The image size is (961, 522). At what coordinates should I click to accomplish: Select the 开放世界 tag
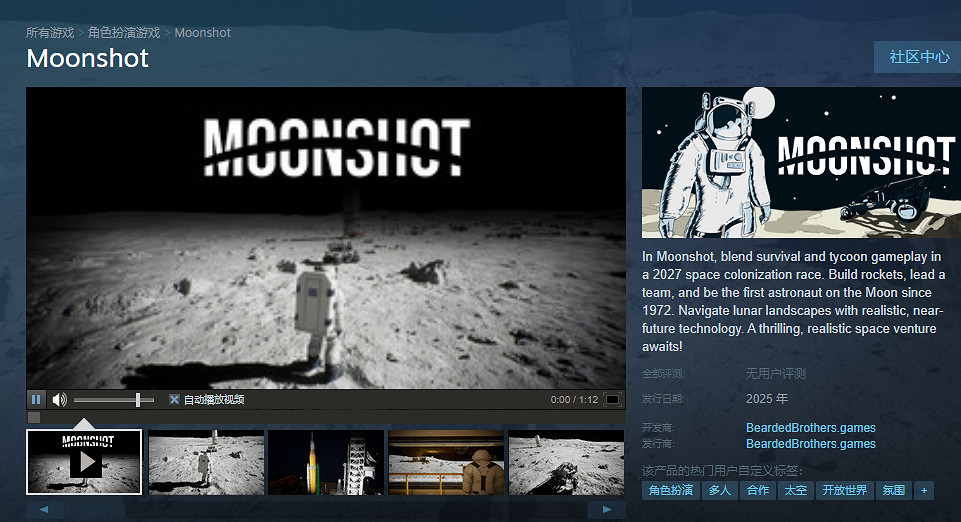pyautogui.click(x=844, y=491)
